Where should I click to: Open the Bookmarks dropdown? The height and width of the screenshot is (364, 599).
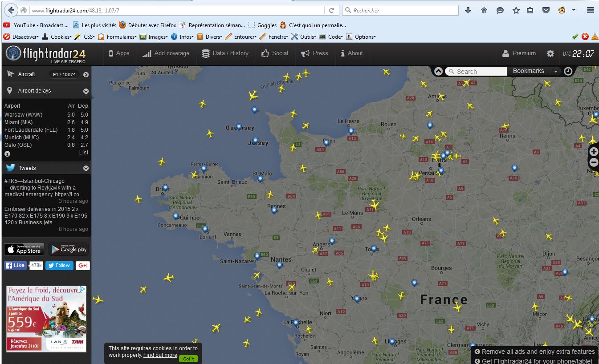point(555,71)
